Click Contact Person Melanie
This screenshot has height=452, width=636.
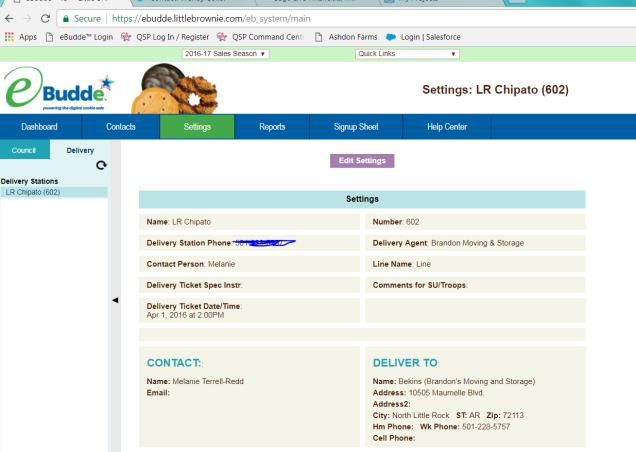pyautogui.click(x=249, y=264)
